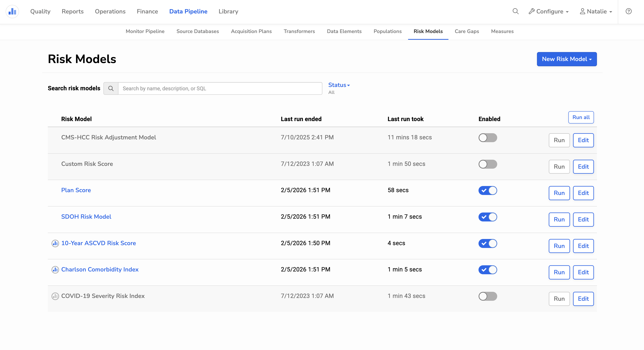Click the Run all link

581,117
